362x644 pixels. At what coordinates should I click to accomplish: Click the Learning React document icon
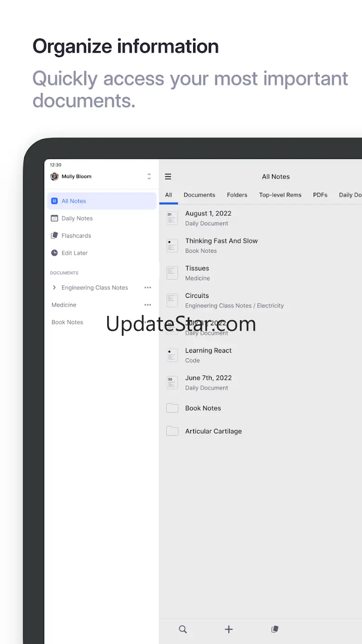(x=172, y=355)
